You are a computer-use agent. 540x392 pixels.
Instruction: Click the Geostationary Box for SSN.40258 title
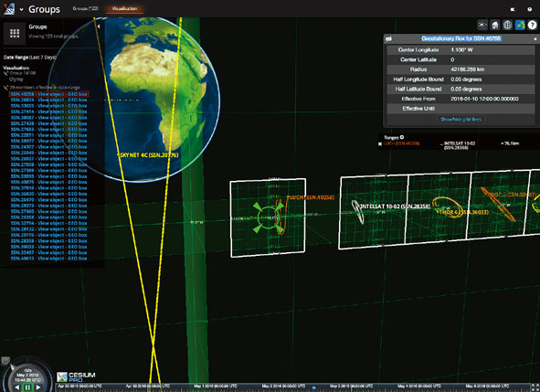[461, 38]
